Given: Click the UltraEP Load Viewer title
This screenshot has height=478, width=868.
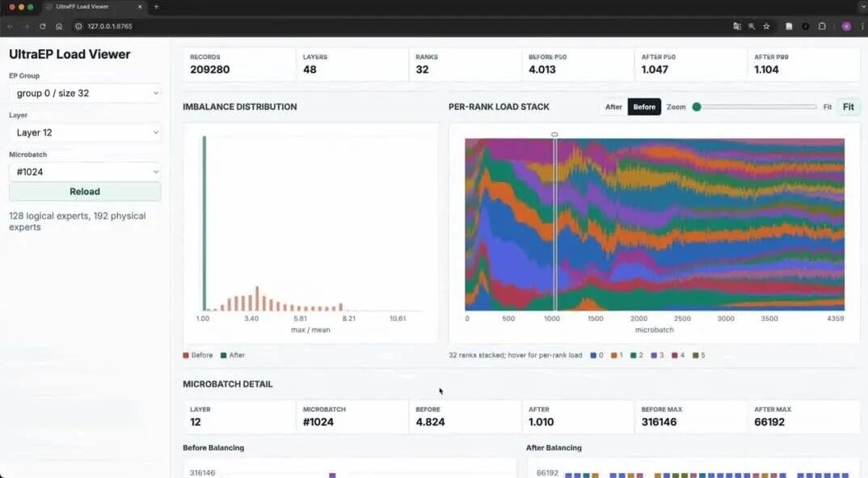Looking at the screenshot, I should pyautogui.click(x=70, y=54).
